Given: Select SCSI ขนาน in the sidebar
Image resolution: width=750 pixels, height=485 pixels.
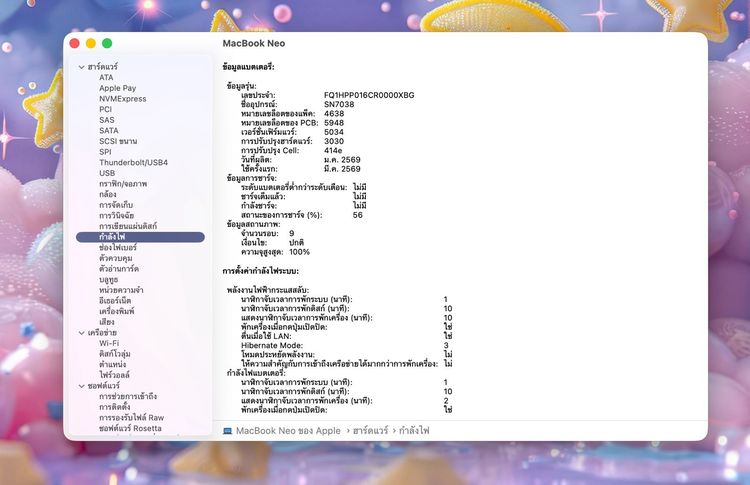Looking at the screenshot, I should click(118, 141).
